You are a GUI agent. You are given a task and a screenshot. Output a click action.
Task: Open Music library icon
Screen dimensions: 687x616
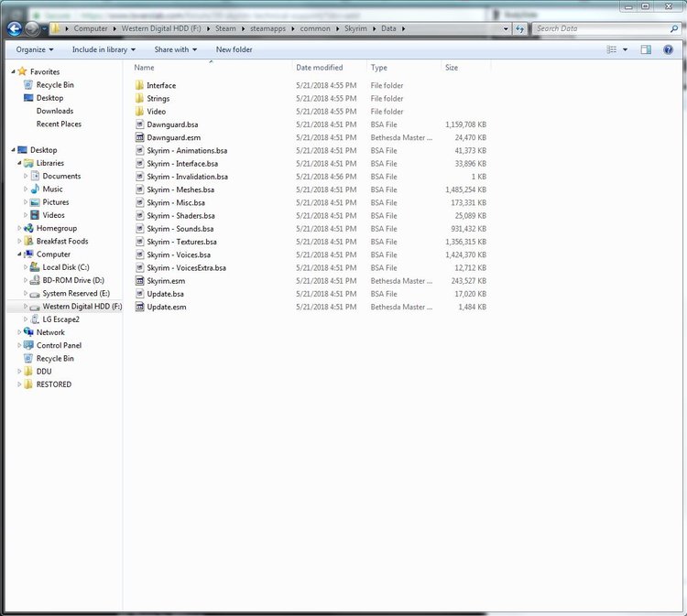click(35, 189)
